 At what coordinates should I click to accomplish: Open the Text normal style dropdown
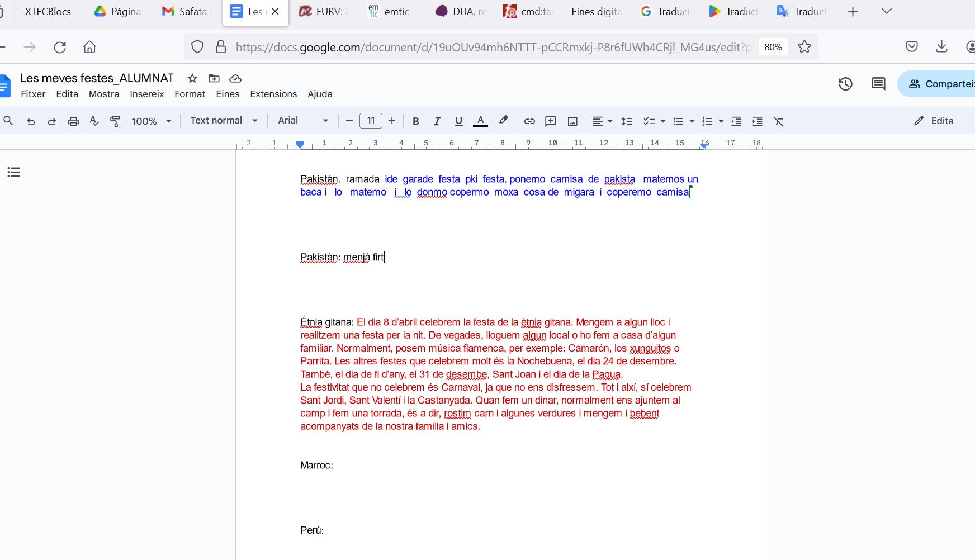click(x=224, y=121)
